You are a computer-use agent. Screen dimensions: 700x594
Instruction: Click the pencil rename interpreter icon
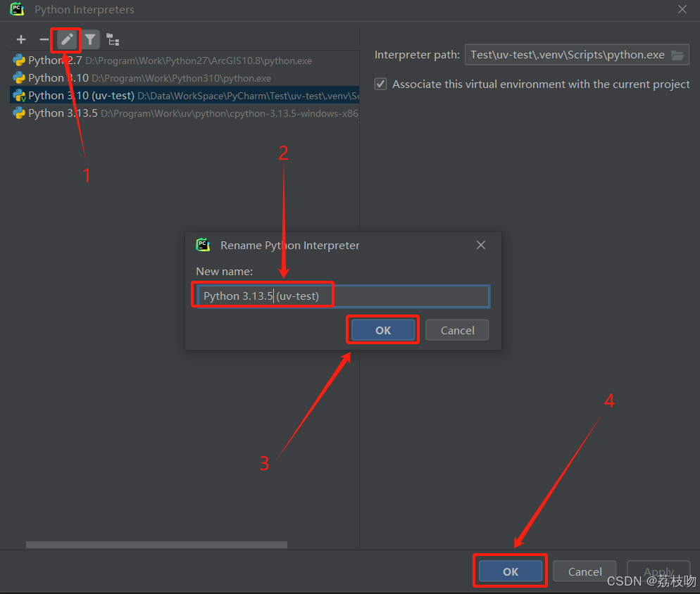pos(66,39)
